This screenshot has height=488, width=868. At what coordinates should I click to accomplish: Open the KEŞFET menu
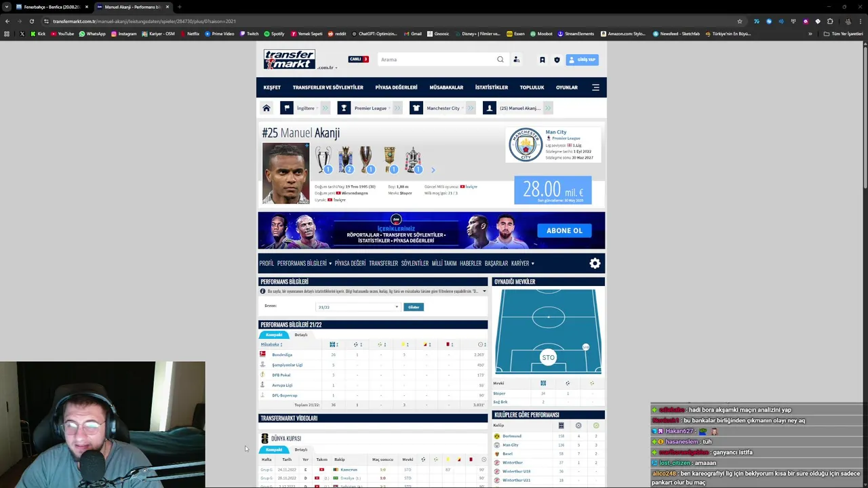tap(272, 87)
